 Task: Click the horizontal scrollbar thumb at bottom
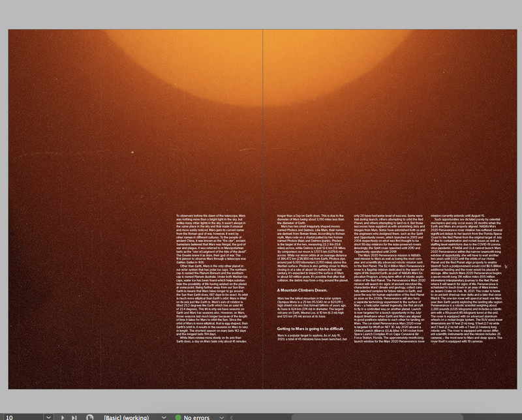[x=377, y=417]
